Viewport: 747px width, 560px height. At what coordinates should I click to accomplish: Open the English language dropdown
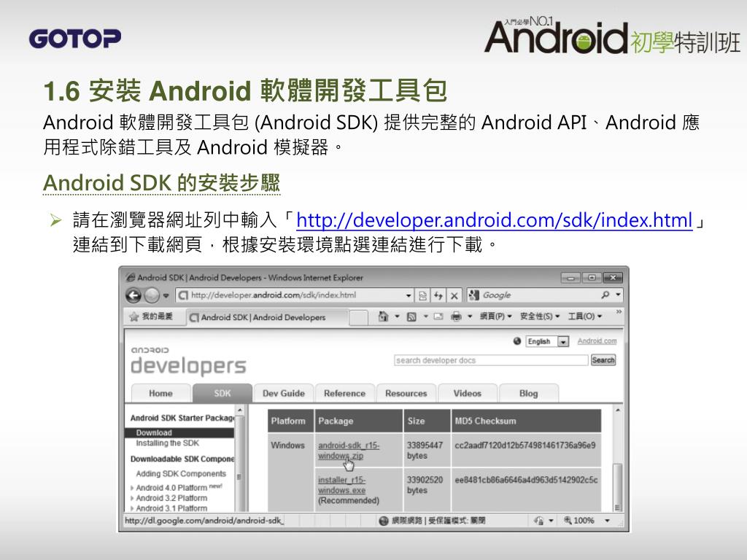tap(547, 341)
